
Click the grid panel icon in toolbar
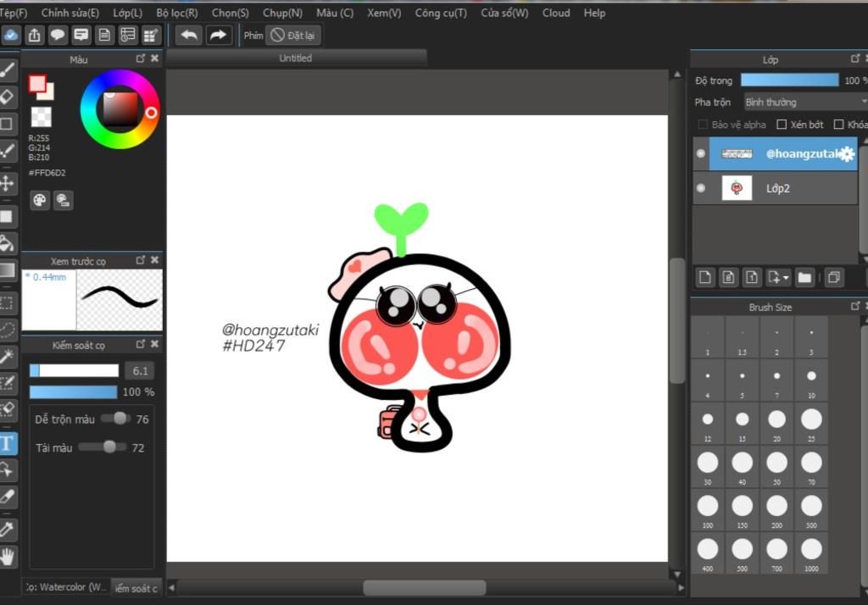(151, 36)
